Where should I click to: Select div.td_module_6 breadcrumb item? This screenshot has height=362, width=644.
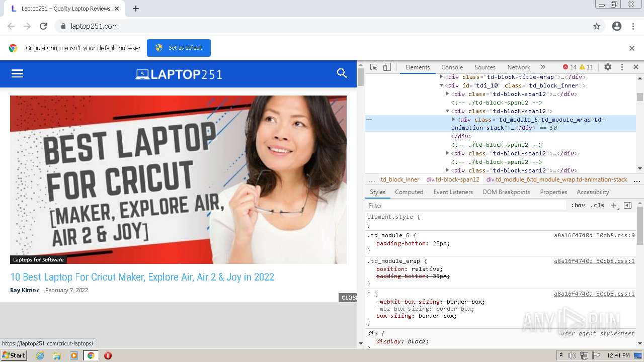(x=556, y=179)
